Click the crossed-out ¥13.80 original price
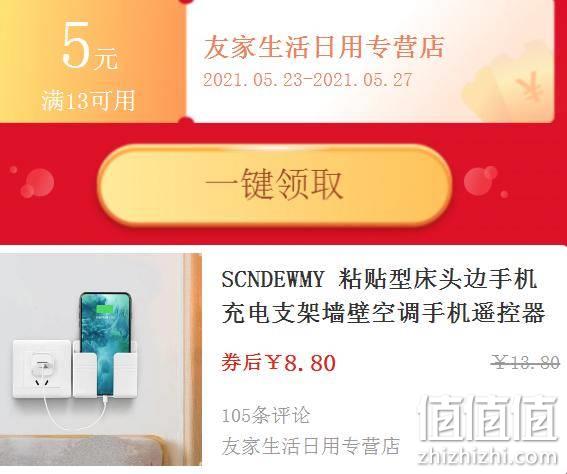 [x=526, y=362]
